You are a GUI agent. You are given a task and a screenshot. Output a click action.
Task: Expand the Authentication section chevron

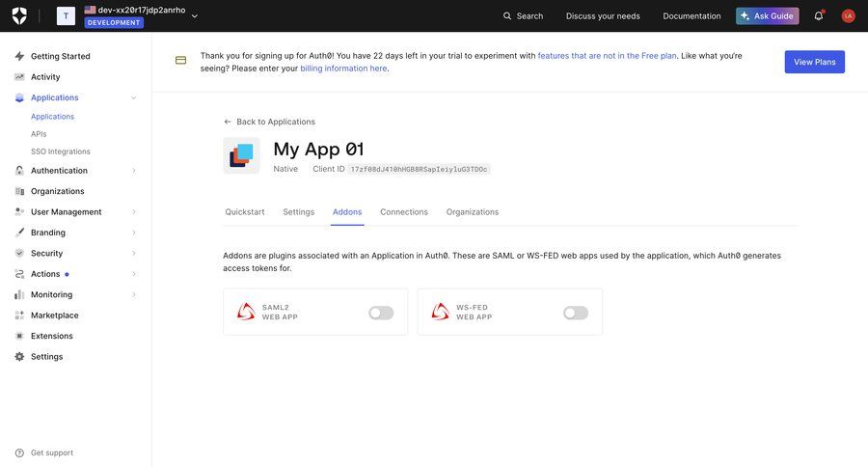pyautogui.click(x=133, y=171)
